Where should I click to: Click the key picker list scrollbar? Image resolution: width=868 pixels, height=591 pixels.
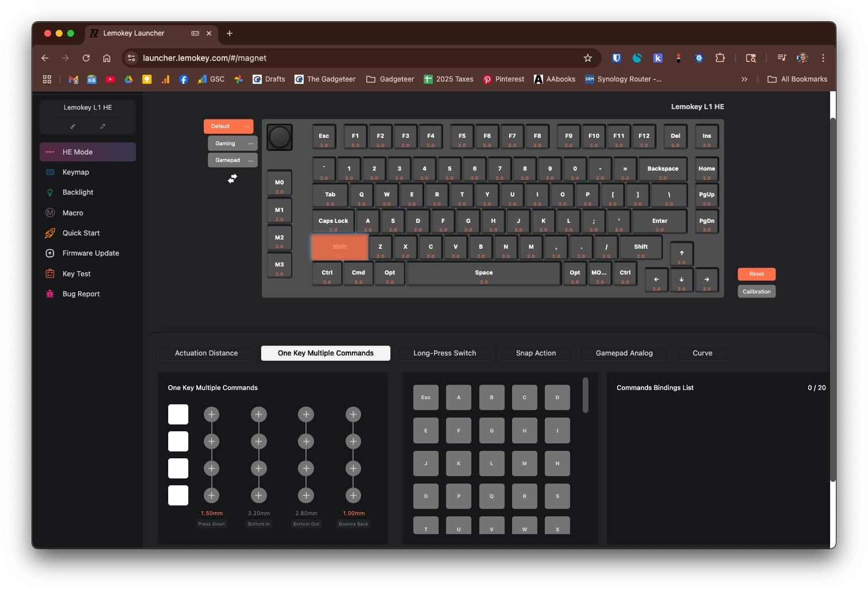point(586,395)
